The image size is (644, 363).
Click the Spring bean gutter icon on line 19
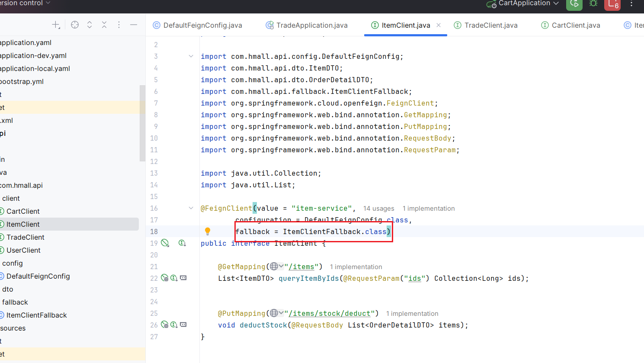click(x=165, y=243)
